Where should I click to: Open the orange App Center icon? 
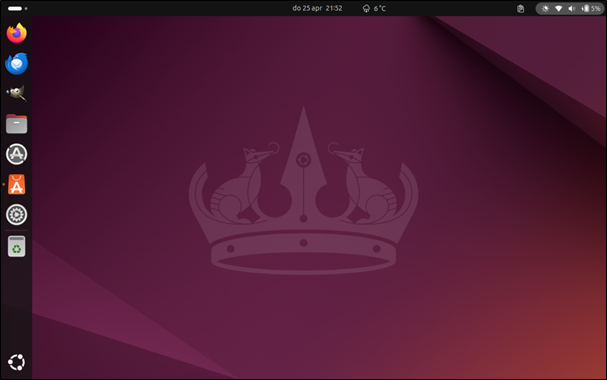17,184
